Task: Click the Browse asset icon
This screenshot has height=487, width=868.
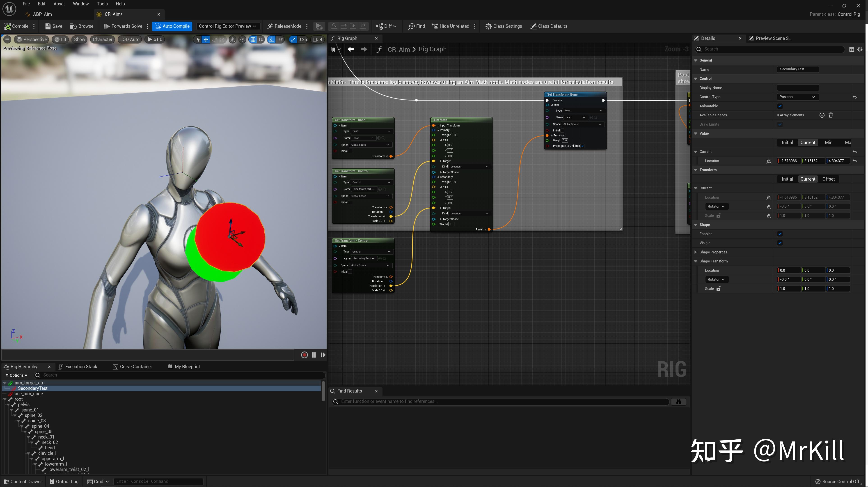Action: coord(73,26)
